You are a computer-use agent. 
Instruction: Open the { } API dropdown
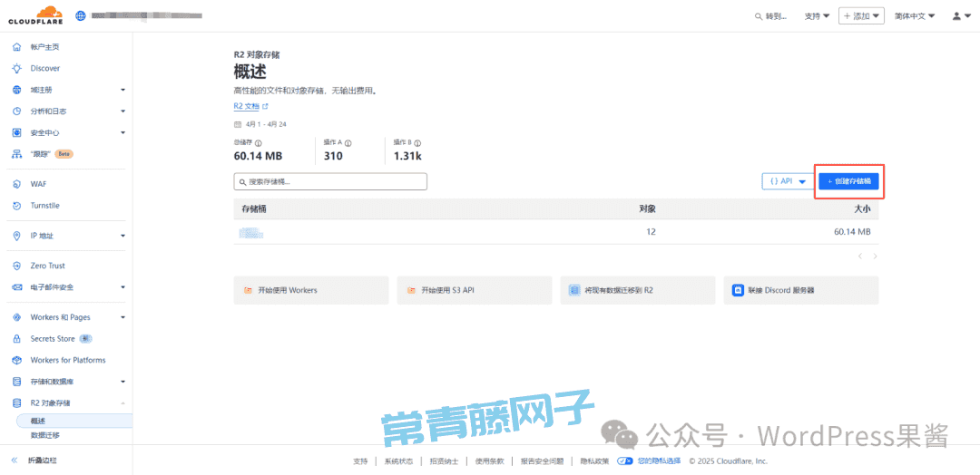pos(788,181)
